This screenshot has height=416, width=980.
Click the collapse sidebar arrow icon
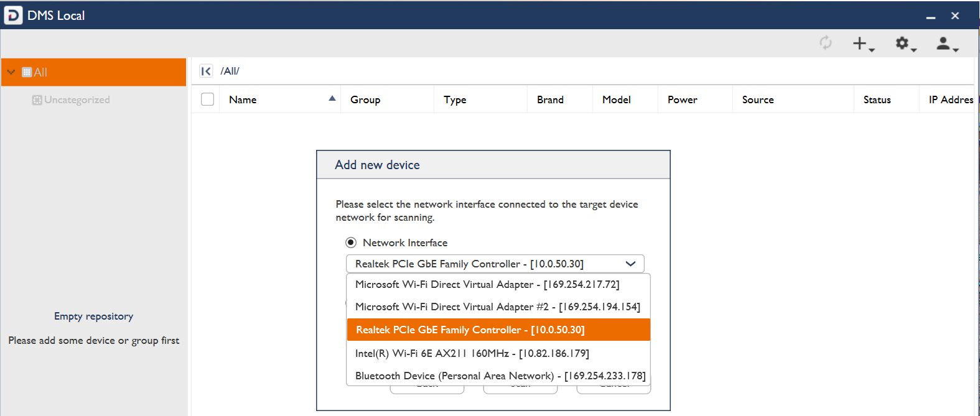[206, 71]
